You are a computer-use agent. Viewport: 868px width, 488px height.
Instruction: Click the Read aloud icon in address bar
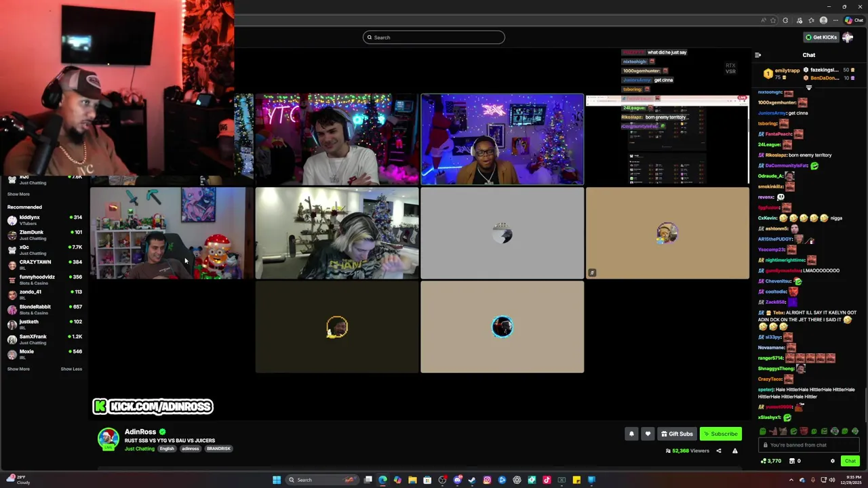click(x=764, y=20)
